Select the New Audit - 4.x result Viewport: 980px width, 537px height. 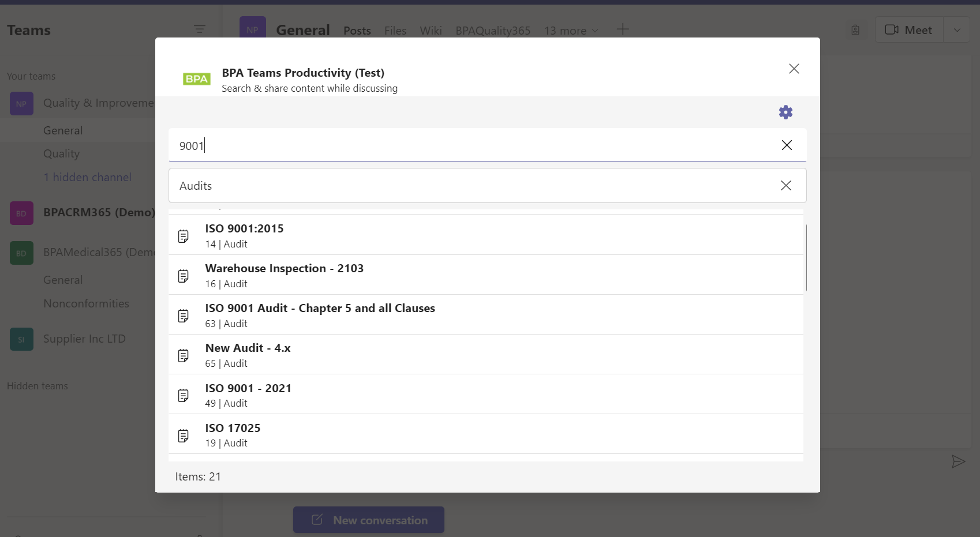(x=486, y=355)
